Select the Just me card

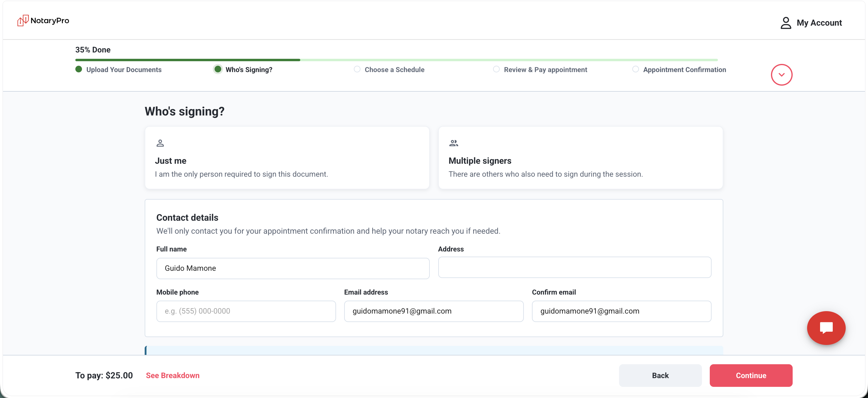click(x=287, y=158)
